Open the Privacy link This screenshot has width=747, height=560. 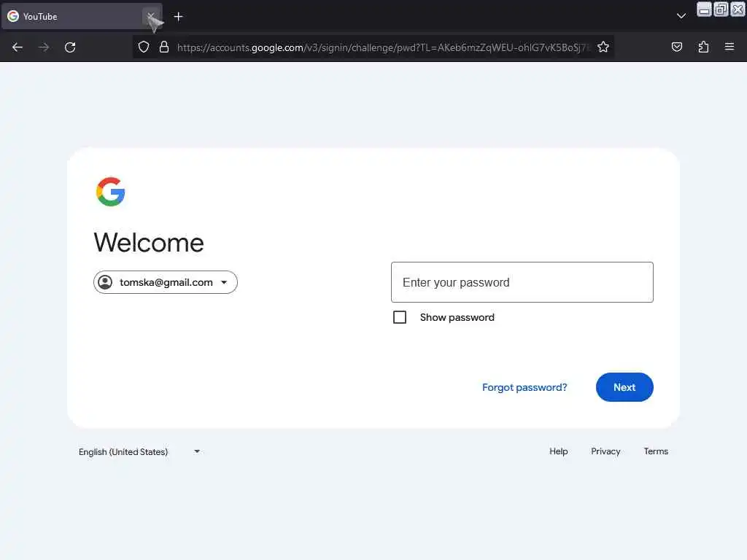point(605,451)
